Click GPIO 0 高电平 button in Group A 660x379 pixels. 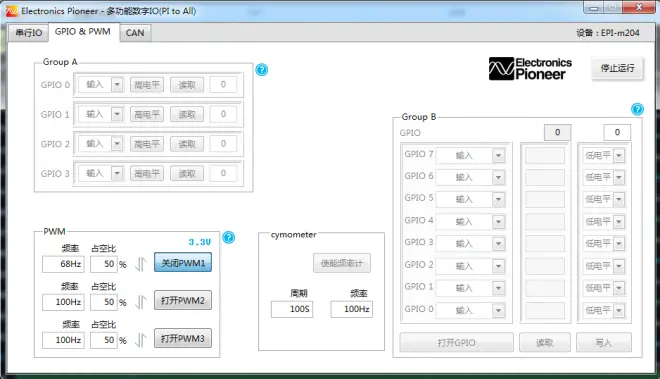click(147, 85)
